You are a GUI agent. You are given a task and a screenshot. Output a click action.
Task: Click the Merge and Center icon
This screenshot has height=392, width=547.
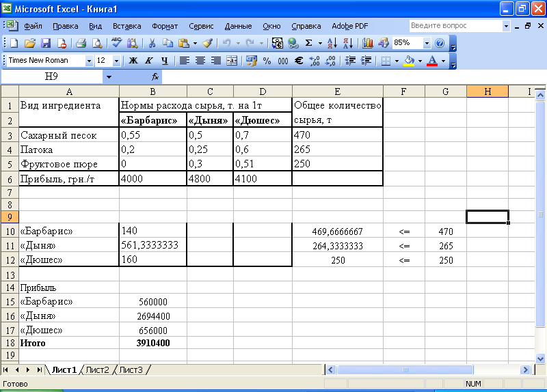coord(232,61)
